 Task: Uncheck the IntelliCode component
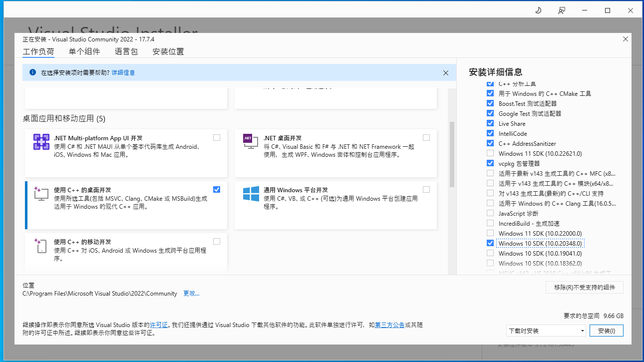(x=490, y=133)
